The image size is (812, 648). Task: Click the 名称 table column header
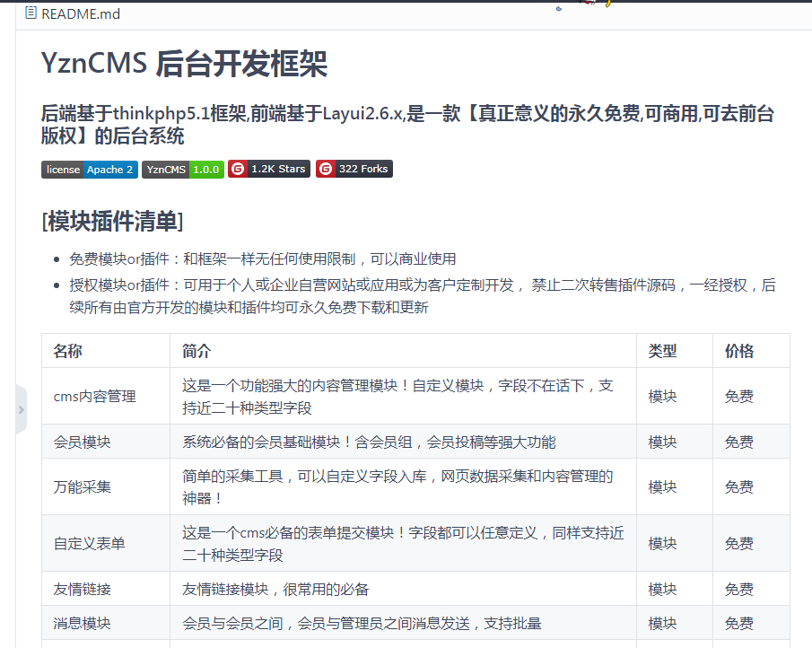coord(67,351)
